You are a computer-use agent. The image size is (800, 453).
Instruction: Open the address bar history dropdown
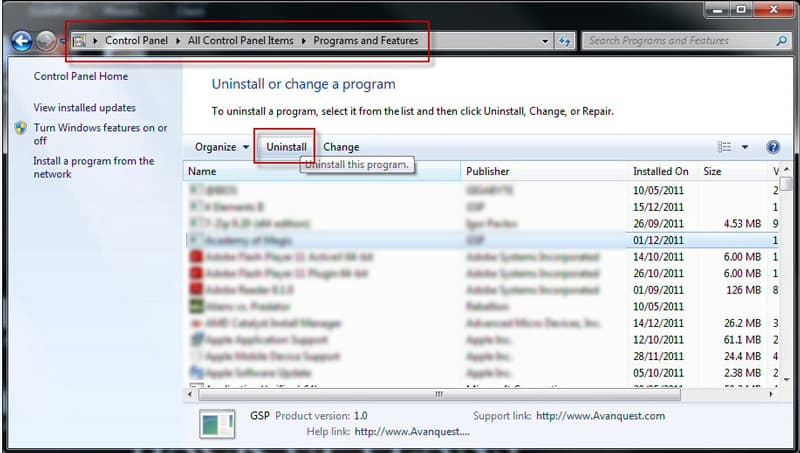(545, 41)
